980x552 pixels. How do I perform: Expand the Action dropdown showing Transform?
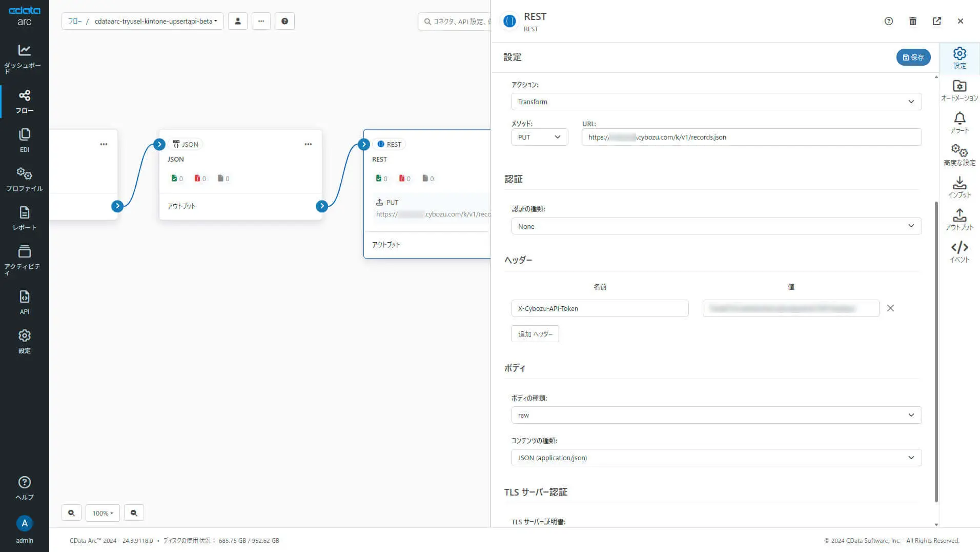pyautogui.click(x=717, y=102)
